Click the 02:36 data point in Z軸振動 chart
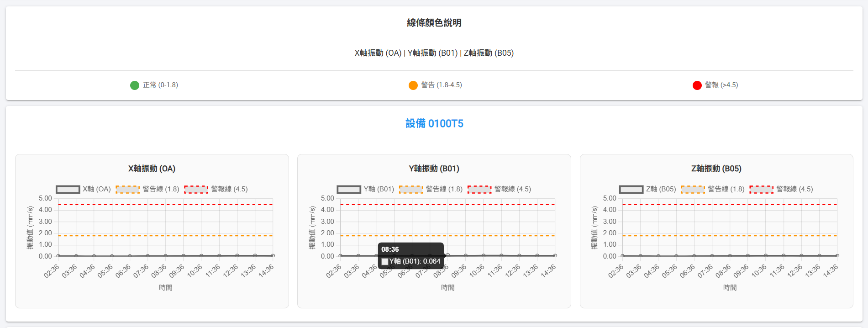Image resolution: width=868 pixels, height=328 pixels. click(x=622, y=256)
